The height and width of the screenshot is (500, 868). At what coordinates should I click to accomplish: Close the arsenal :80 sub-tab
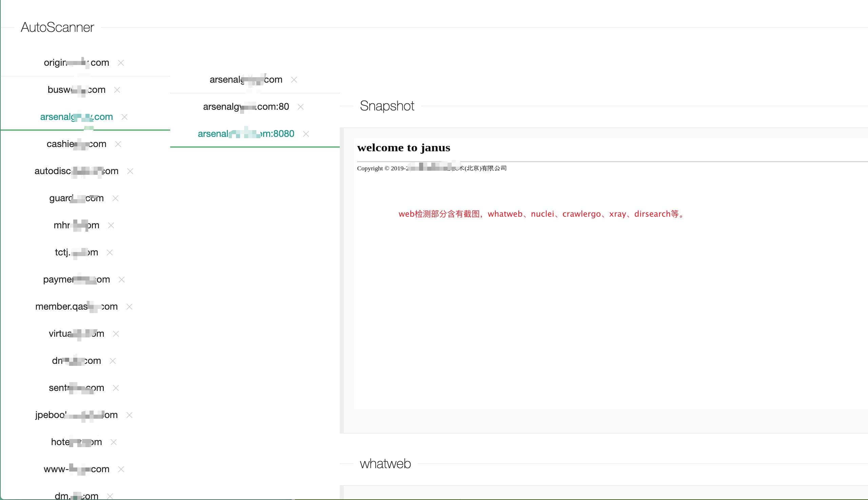pyautogui.click(x=300, y=107)
